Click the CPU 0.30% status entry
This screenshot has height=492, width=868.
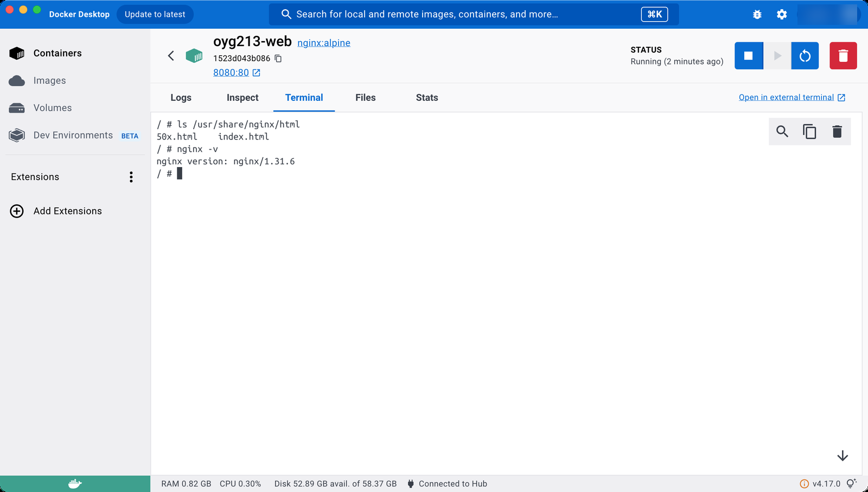240,484
